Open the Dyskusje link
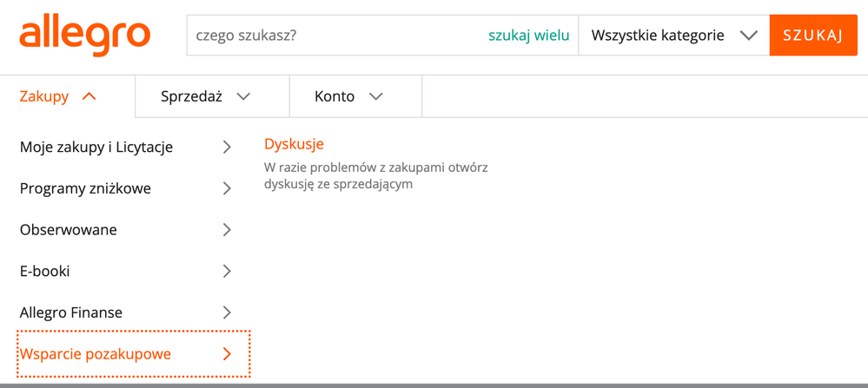This screenshot has width=868, height=388. point(294,144)
